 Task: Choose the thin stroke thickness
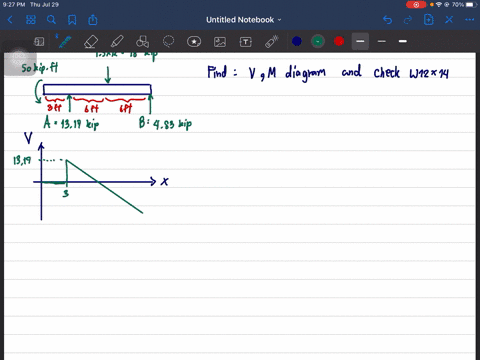(x=382, y=41)
